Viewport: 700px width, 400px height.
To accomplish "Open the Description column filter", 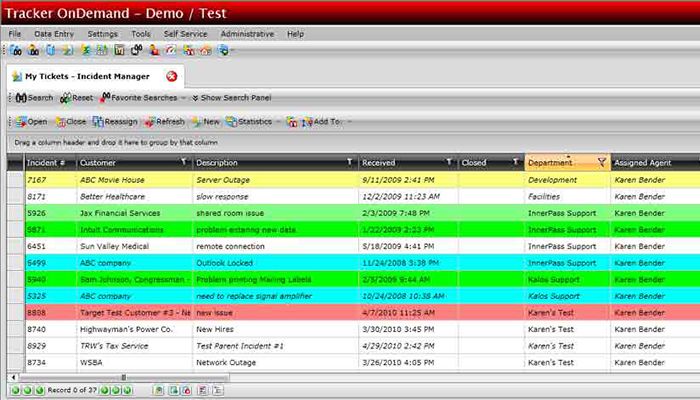I will [350, 162].
